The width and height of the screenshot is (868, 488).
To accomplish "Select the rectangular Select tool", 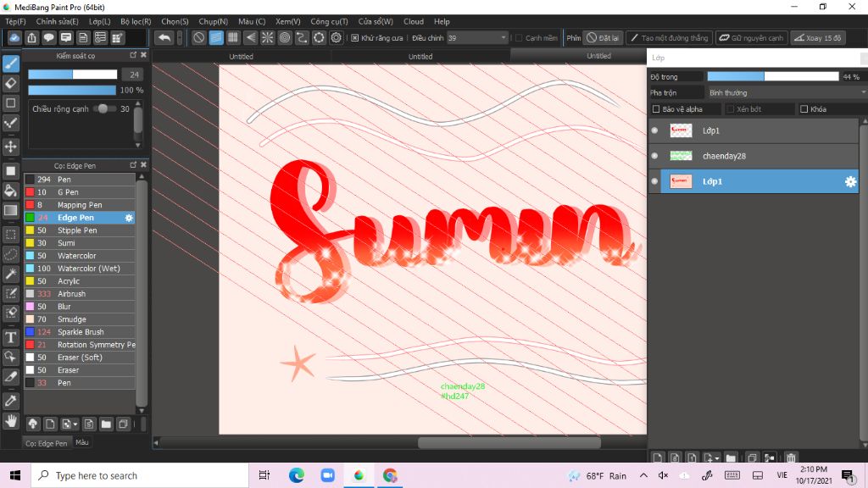I will [11, 235].
